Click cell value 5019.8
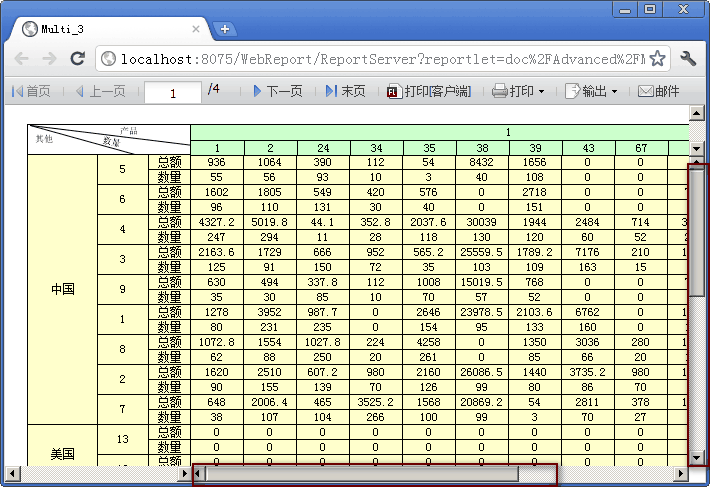The width and height of the screenshot is (710, 487). (269, 222)
